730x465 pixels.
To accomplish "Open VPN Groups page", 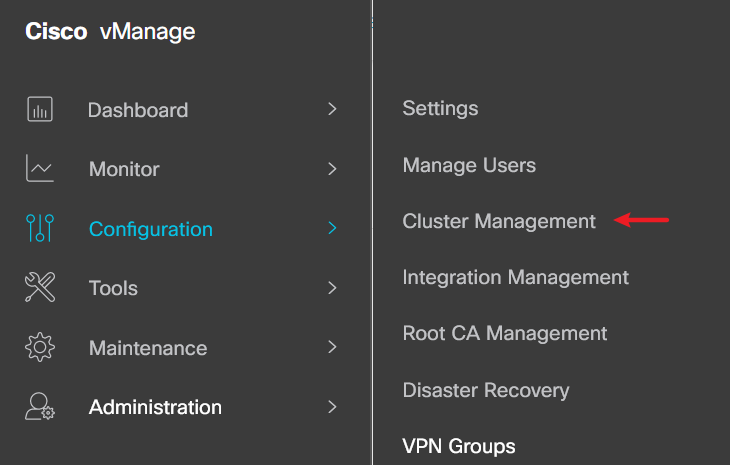I will 459,446.
